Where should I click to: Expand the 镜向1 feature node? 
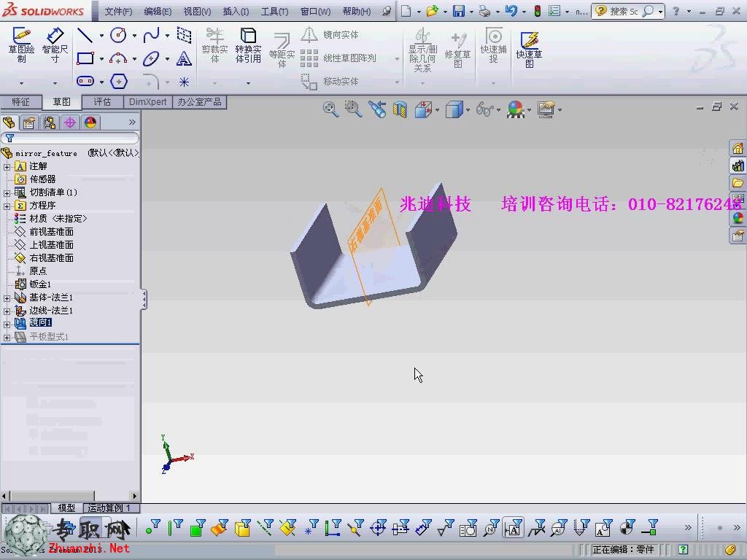(x=7, y=324)
